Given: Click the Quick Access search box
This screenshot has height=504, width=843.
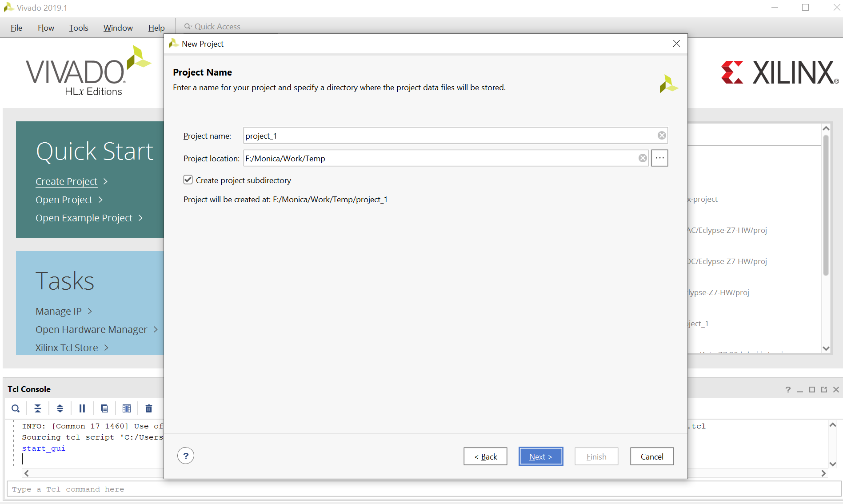Looking at the screenshot, I should [x=231, y=27].
